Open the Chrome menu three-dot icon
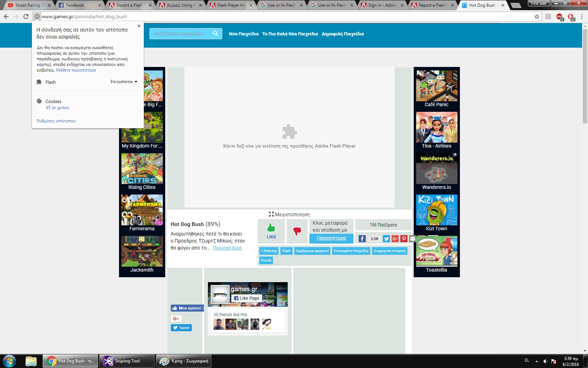This screenshot has height=368, width=588. pyautogui.click(x=582, y=16)
